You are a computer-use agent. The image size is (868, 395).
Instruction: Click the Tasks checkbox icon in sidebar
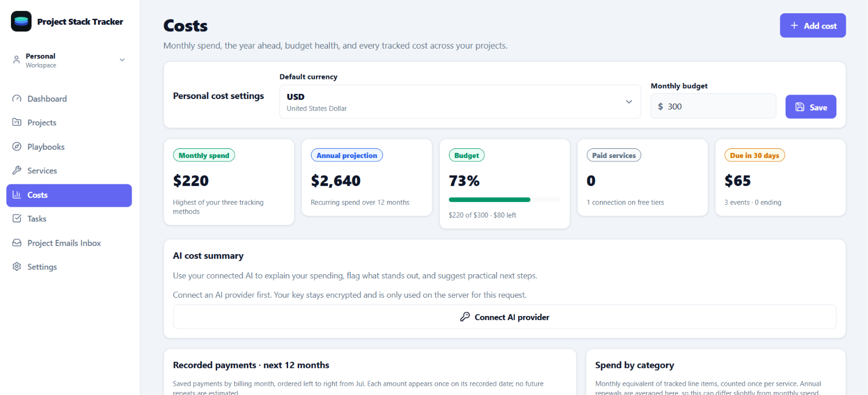pos(17,219)
